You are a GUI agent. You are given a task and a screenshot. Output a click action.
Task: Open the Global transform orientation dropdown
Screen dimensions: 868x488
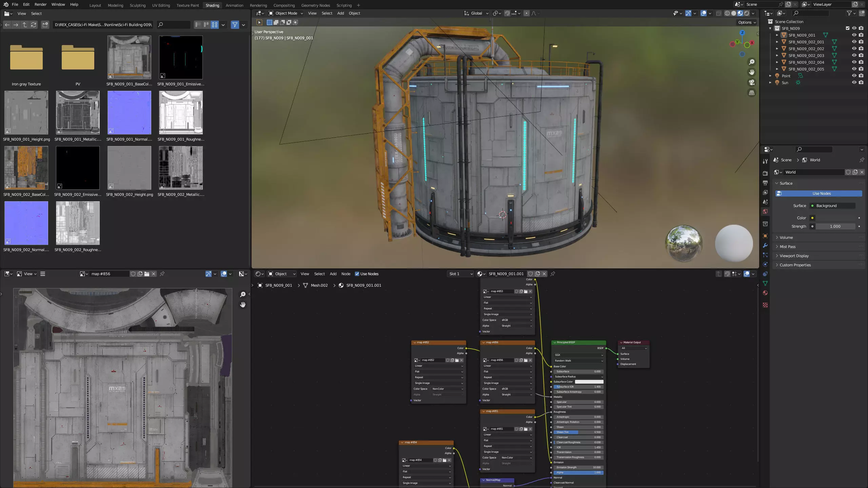coord(476,13)
